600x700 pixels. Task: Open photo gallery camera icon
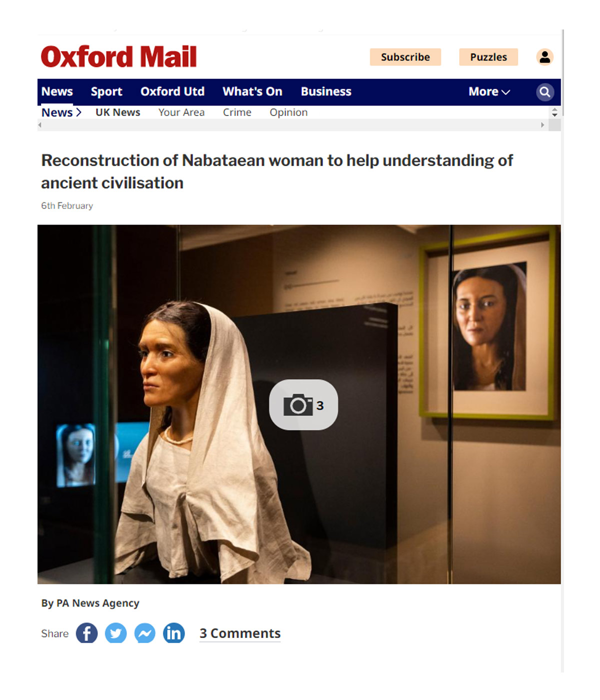click(303, 405)
